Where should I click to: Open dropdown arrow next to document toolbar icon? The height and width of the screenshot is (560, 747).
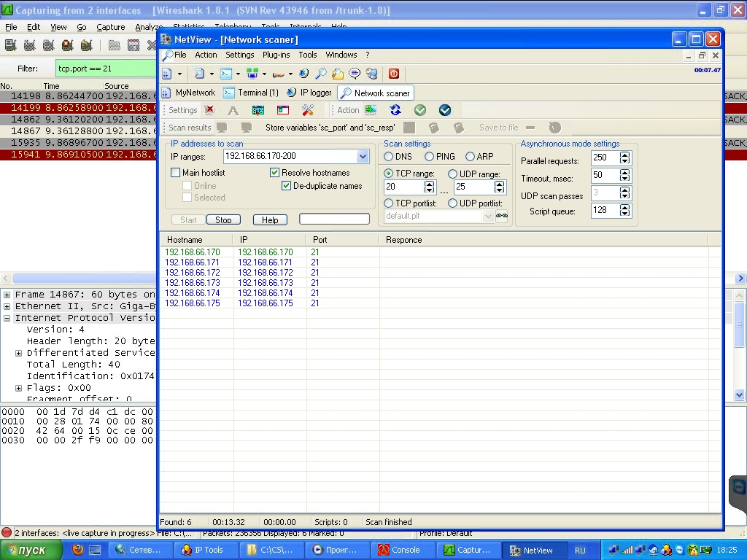point(179,74)
